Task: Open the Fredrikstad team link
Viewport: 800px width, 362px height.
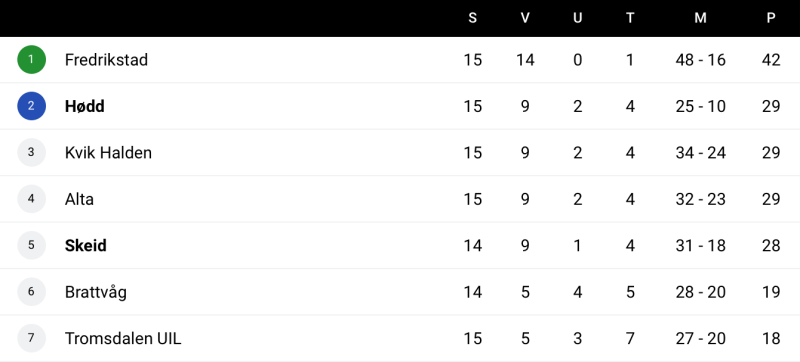Action: 106,60
